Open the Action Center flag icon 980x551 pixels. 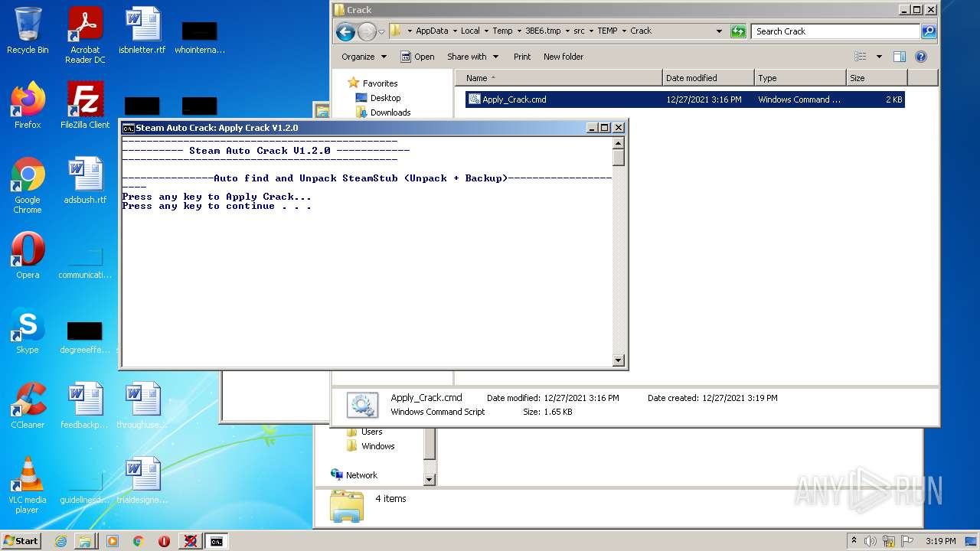907,541
